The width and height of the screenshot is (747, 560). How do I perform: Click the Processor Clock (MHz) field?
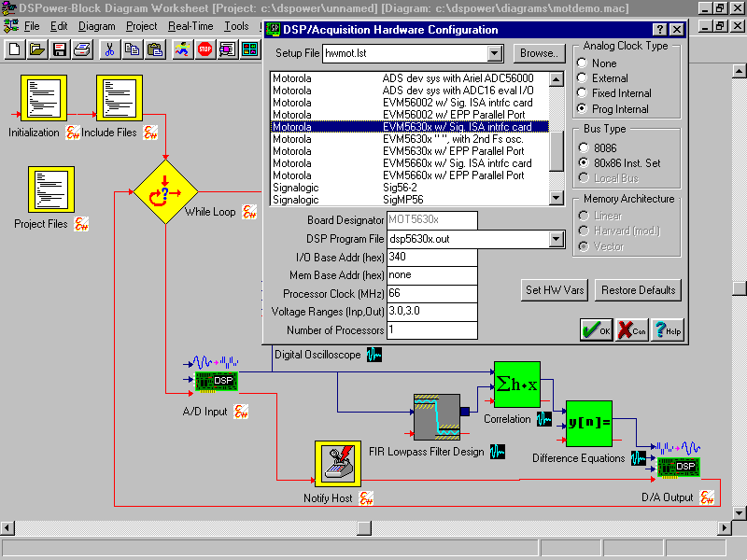[x=431, y=293]
